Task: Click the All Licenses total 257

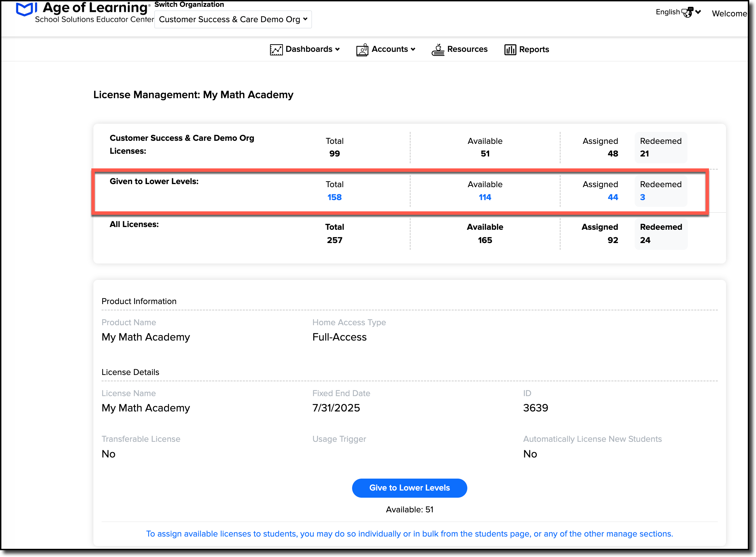Action: [334, 240]
